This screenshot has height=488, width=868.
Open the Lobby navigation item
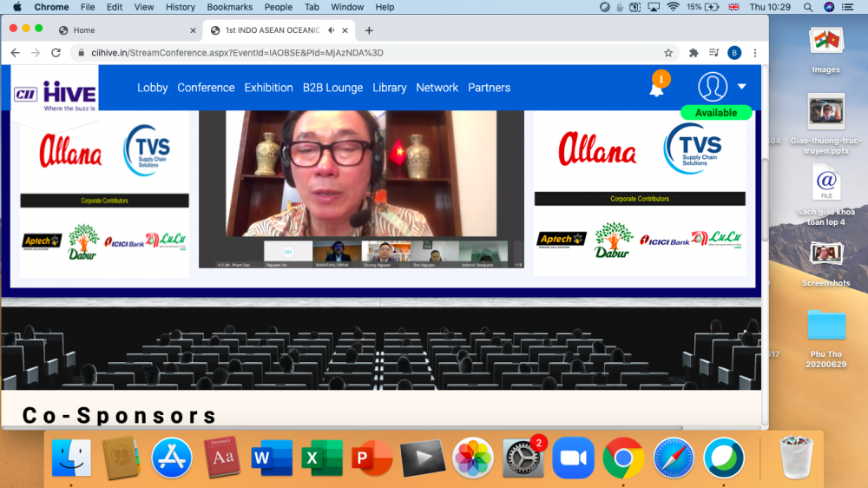pos(153,88)
